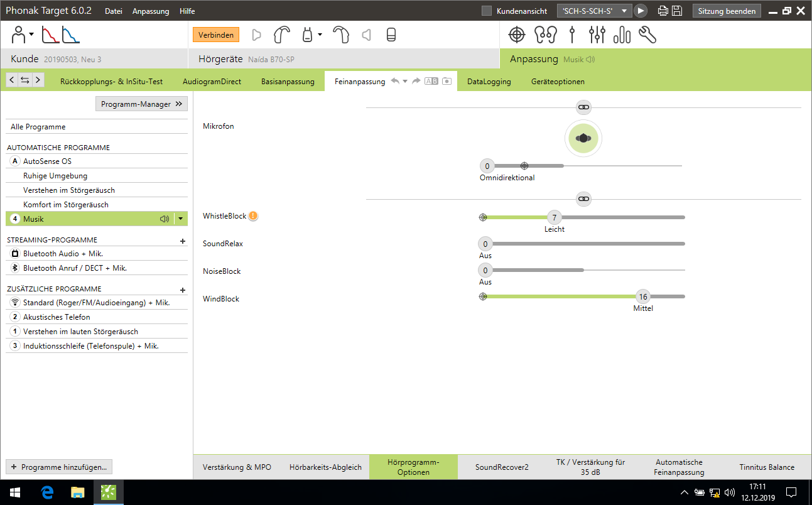Click the WhistleBlock orange warning icon
812x505 pixels.
coord(253,216)
